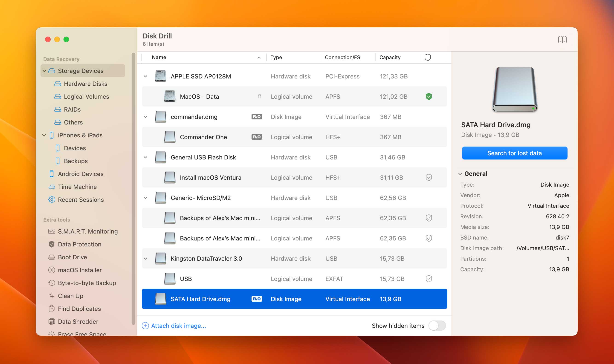Screen dimensions: 614x364
Task: Click Search for lost data button
Action: point(514,153)
